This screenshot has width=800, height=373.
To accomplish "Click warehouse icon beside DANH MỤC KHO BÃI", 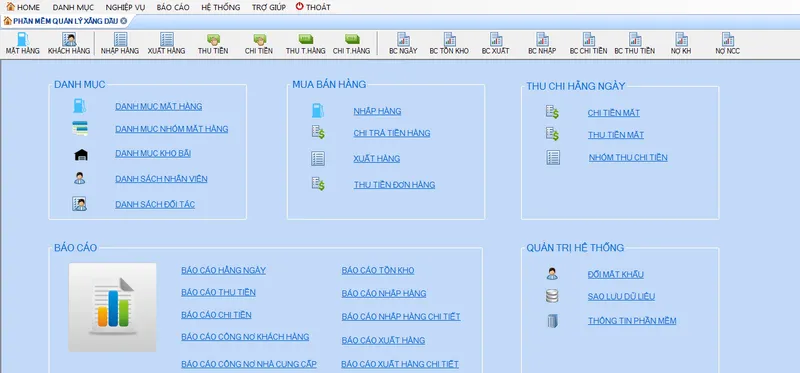I will [x=81, y=155].
